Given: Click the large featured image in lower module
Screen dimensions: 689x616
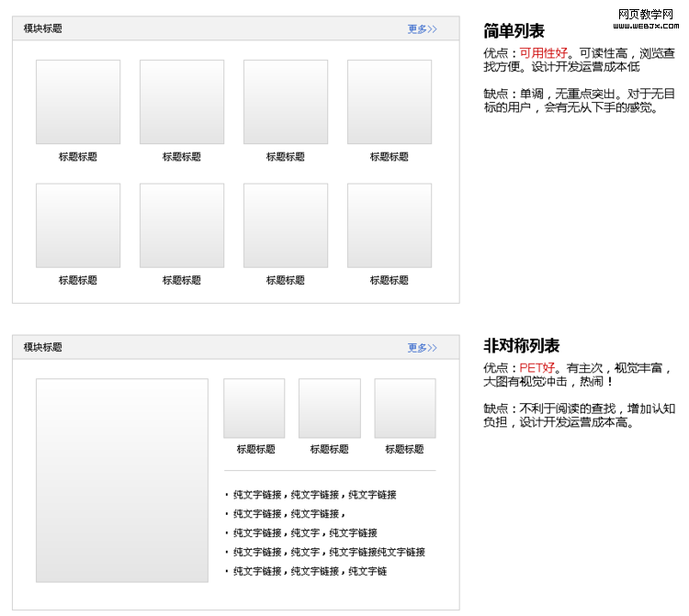Looking at the screenshot, I should 122,480.
